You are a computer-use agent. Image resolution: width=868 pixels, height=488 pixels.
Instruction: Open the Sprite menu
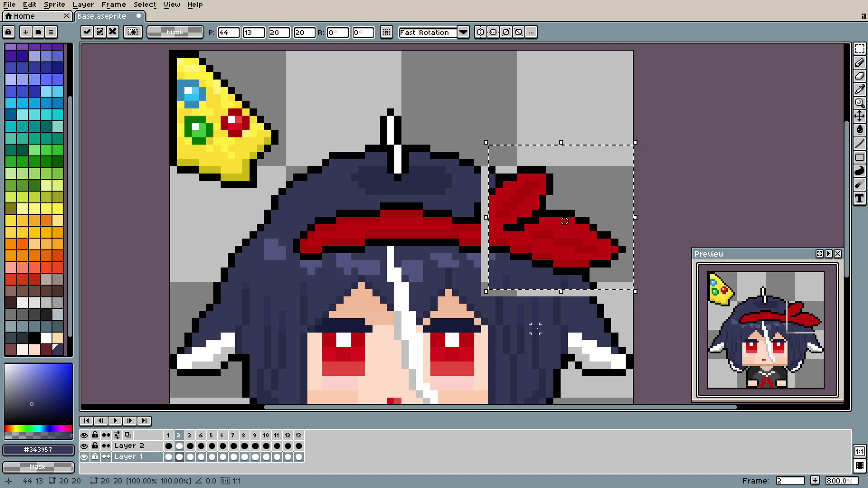point(54,5)
